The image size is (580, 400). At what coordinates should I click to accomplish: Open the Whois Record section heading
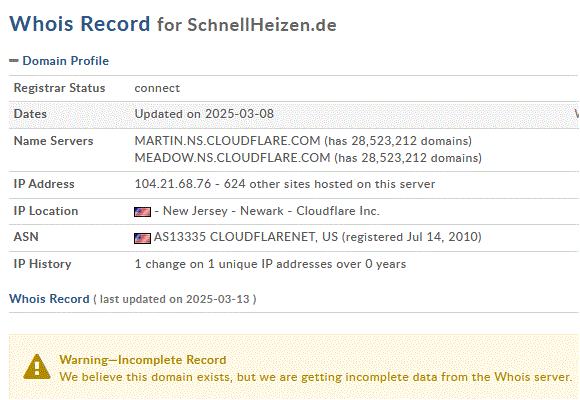49,299
